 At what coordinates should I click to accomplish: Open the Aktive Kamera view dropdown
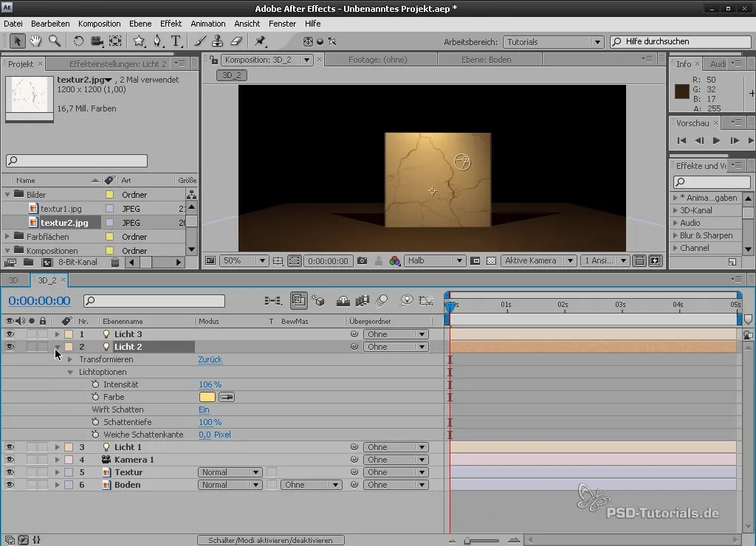tap(539, 261)
